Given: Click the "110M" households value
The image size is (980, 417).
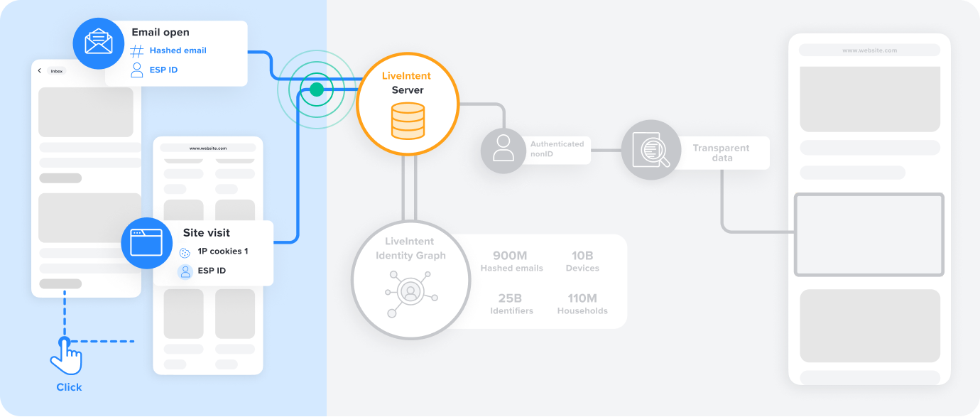Looking at the screenshot, I should point(582,298).
